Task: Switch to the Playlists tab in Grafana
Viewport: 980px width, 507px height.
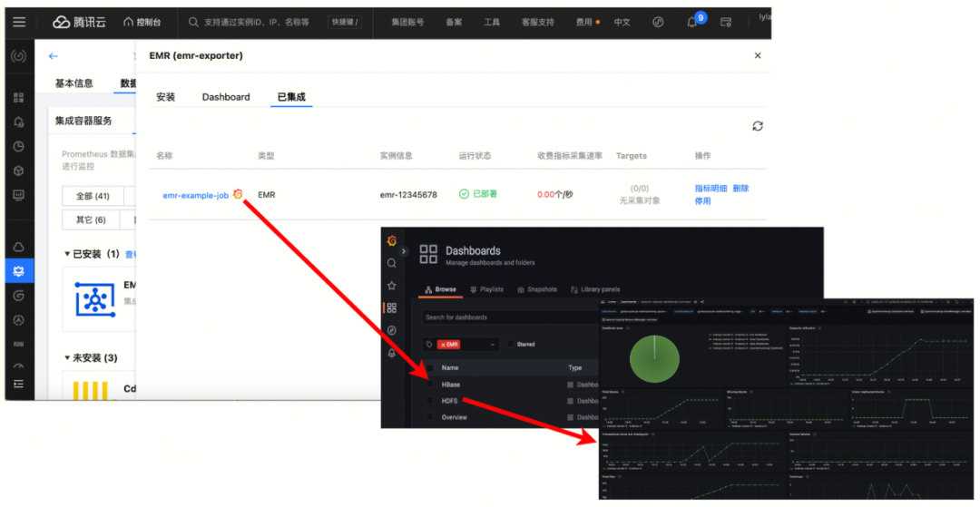Action: coord(487,289)
